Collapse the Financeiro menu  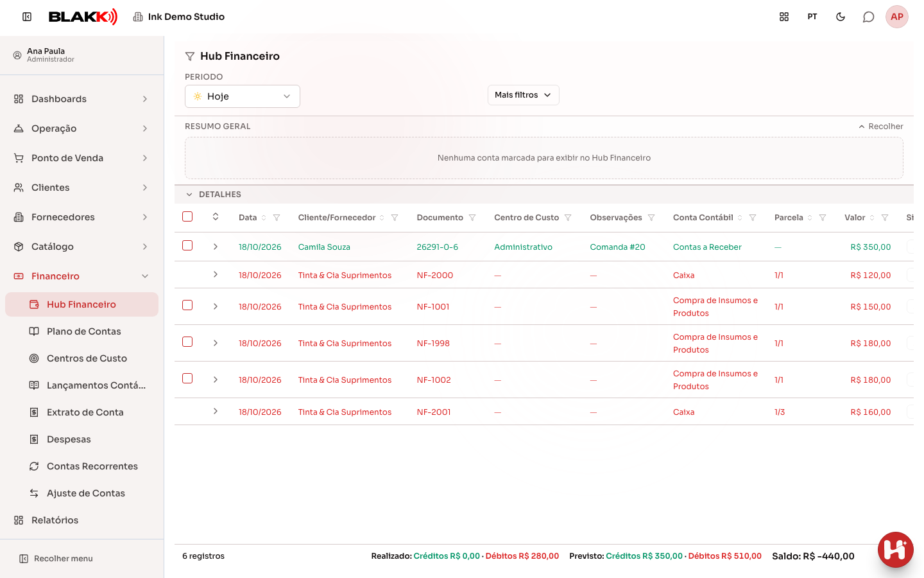[81, 276]
